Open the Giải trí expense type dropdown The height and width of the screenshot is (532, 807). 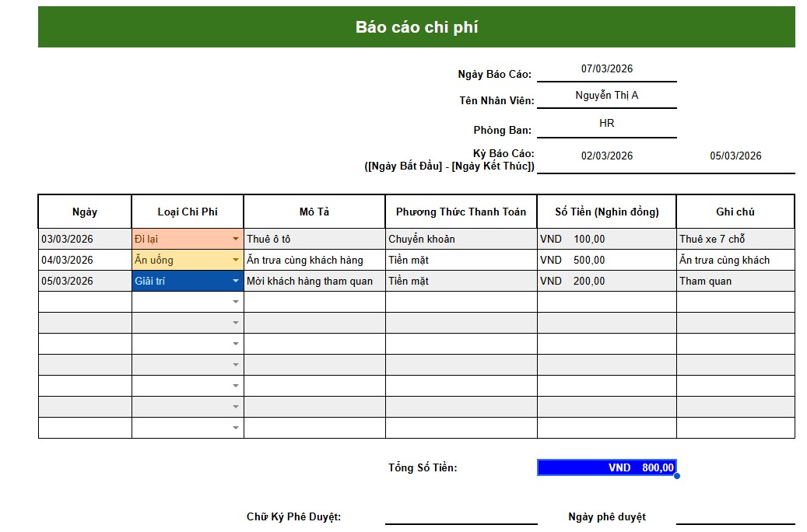click(236, 281)
